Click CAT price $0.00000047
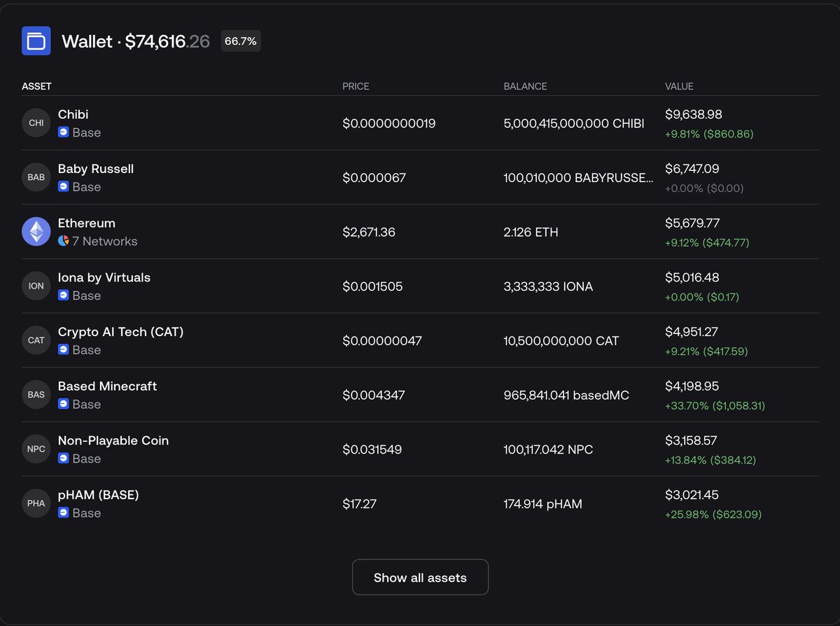The width and height of the screenshot is (840, 626). tap(382, 341)
